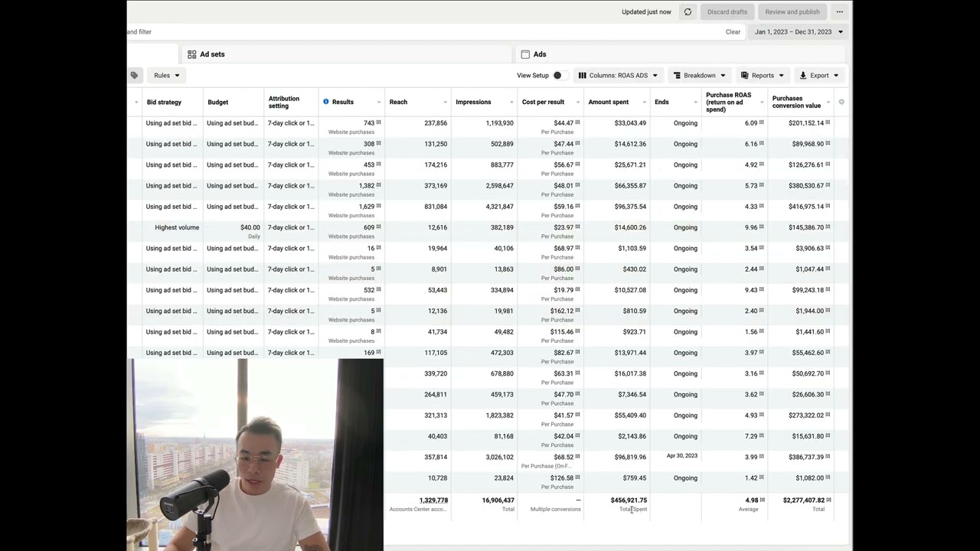The image size is (980, 551).
Task: Click the info icon beside $59.16 cost
Action: (577, 206)
